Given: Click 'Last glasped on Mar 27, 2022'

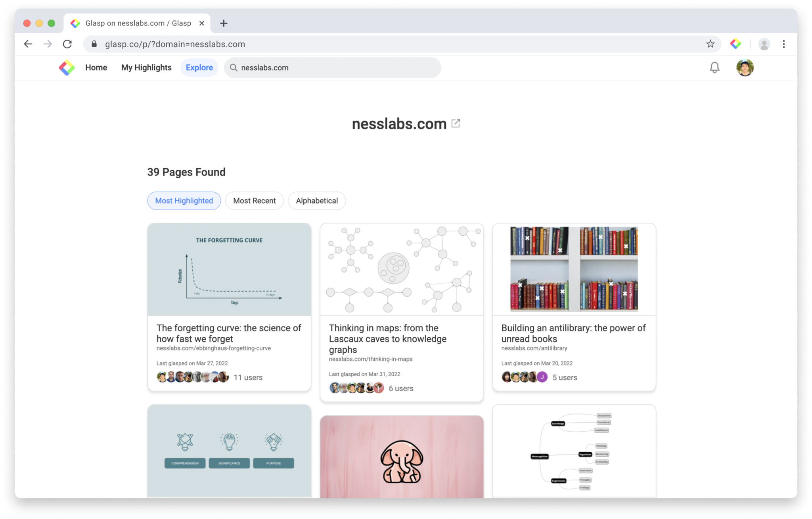Looking at the screenshot, I should [x=192, y=363].
